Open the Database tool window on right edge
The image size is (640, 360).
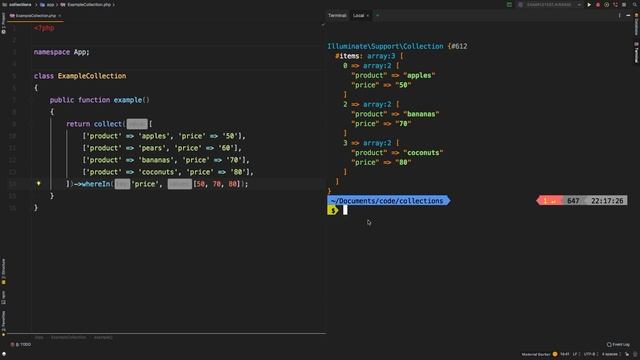[x=636, y=24]
